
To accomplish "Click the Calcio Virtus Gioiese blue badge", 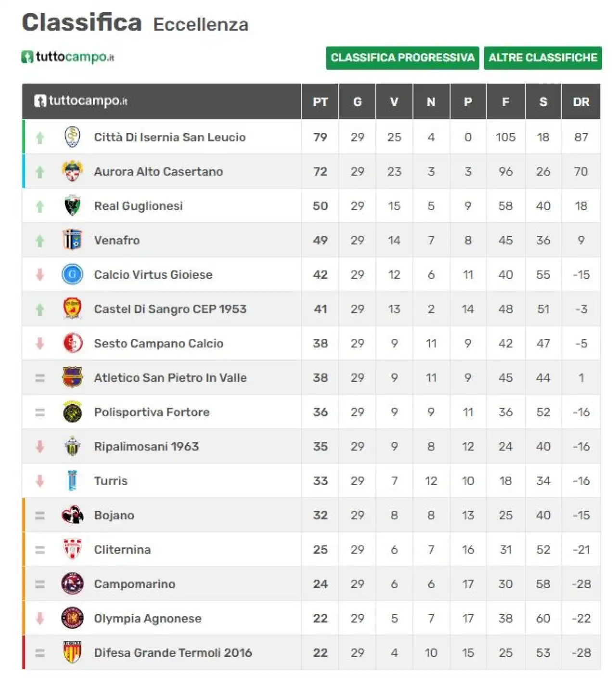I will 72,274.
